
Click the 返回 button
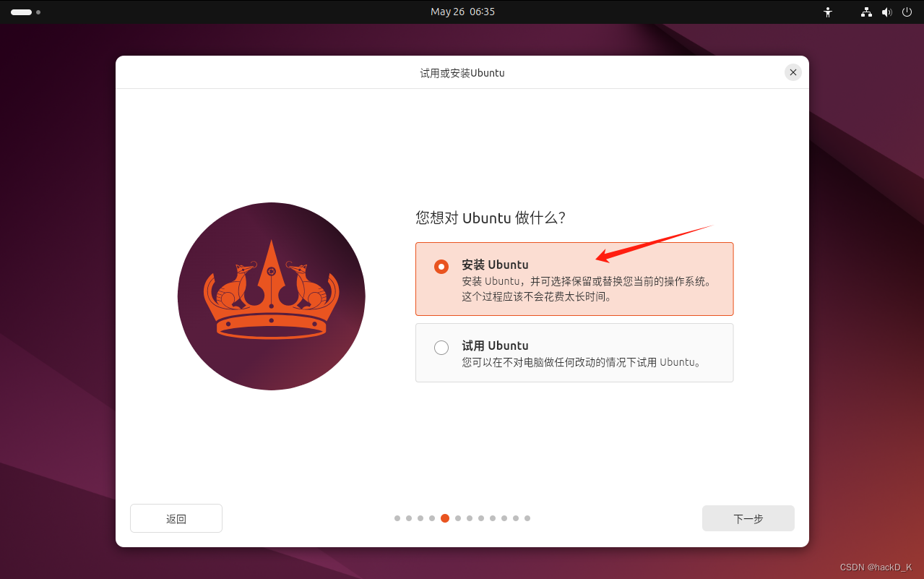(x=176, y=518)
